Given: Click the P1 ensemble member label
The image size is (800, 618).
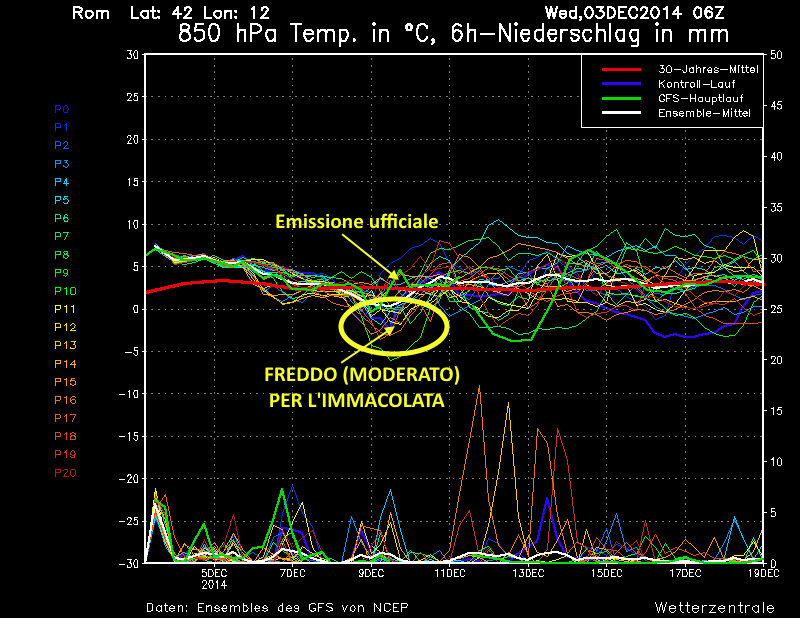Looking at the screenshot, I should pyautogui.click(x=61, y=127).
